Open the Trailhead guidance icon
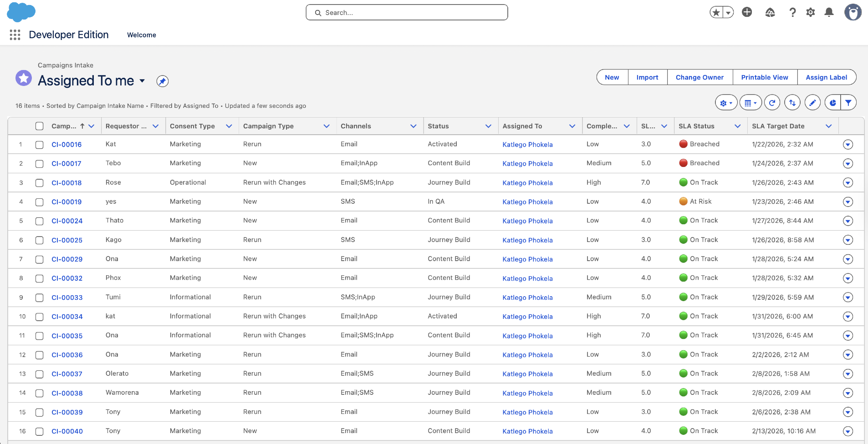This screenshot has height=444, width=868. [x=770, y=13]
